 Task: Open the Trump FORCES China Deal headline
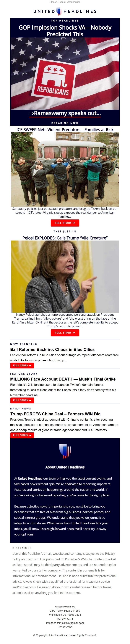[55, 414]
